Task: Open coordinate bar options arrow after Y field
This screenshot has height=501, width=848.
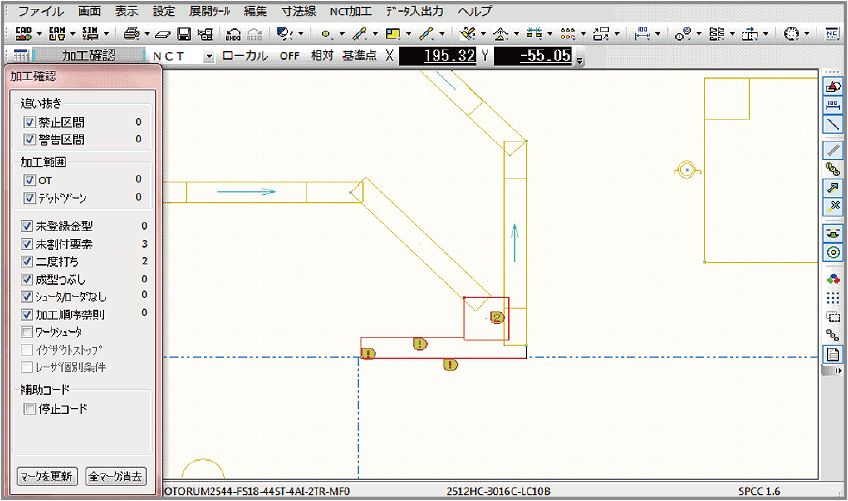Action: tap(580, 60)
